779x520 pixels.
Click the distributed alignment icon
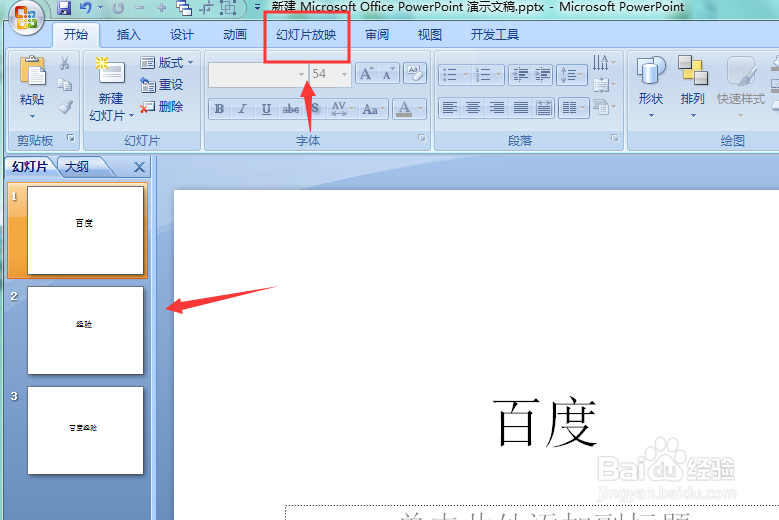(x=544, y=108)
